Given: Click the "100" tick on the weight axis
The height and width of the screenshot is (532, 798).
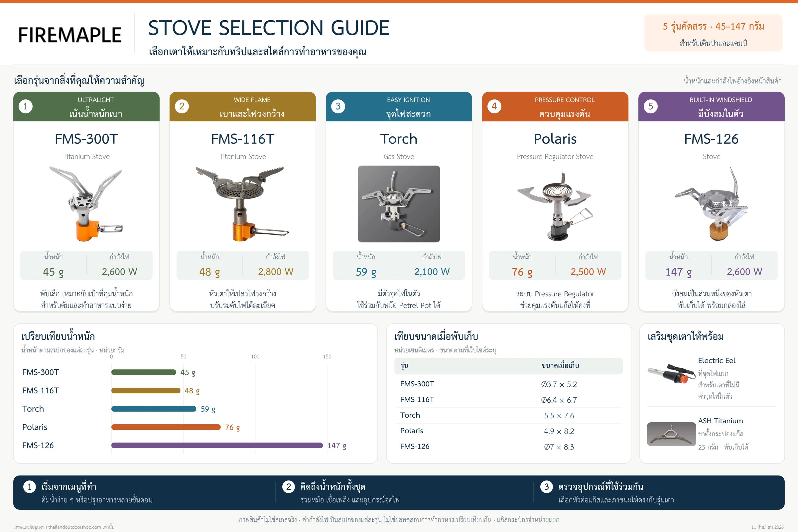Looking at the screenshot, I should click(255, 356).
